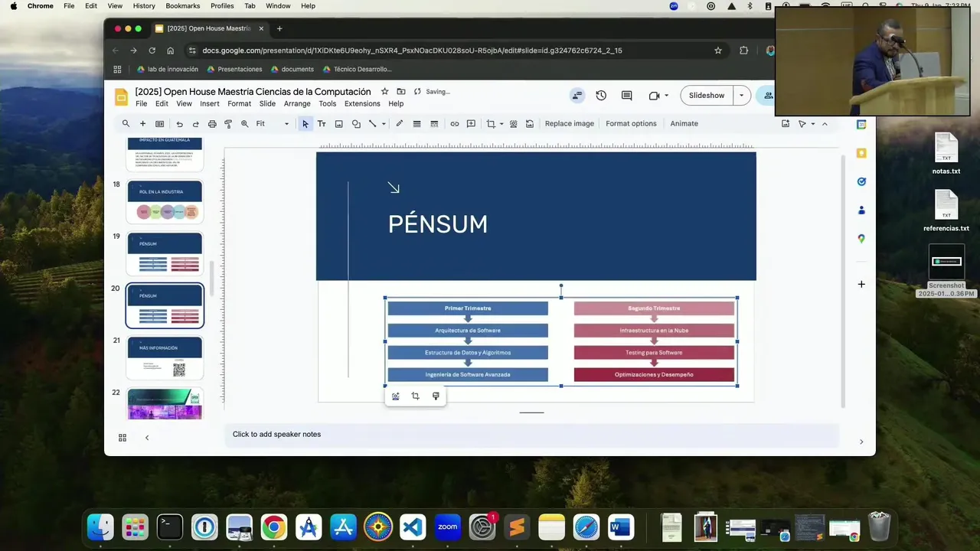
Task: Click the redo arrow in toolbar
Action: (x=196, y=123)
